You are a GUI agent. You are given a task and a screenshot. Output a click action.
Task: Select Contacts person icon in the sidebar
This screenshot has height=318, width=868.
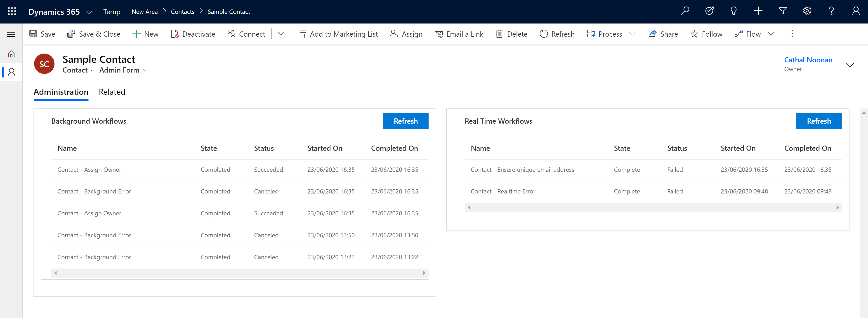(x=11, y=72)
